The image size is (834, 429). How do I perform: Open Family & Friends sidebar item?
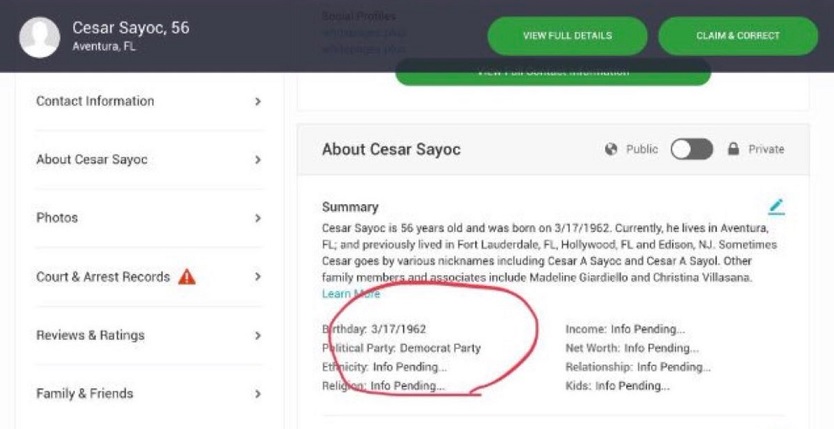[149, 394]
